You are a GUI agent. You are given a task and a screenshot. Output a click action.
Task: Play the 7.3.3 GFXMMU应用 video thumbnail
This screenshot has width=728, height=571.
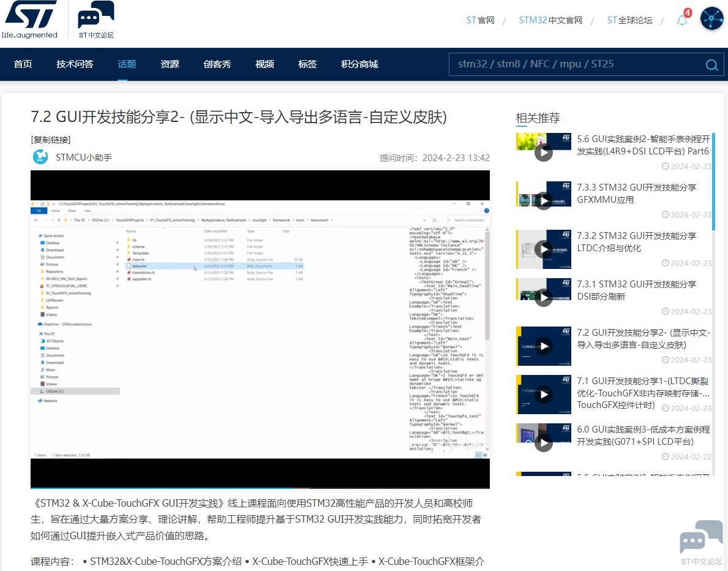click(x=544, y=195)
